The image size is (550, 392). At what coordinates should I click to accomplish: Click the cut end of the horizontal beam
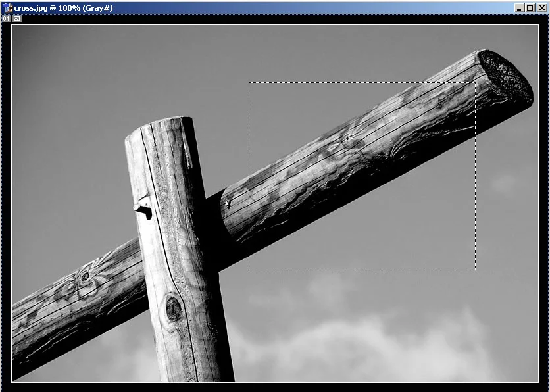(x=505, y=79)
